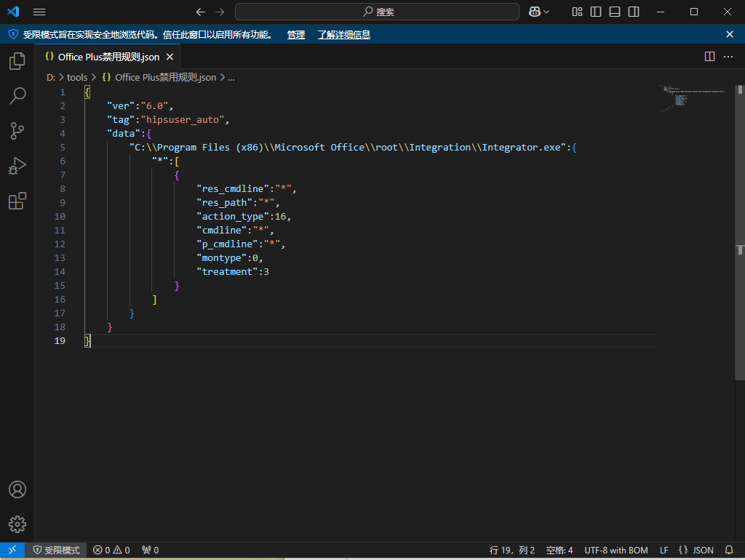745x560 pixels.
Task: Click the 管理 link in banner
Action: coord(296,35)
